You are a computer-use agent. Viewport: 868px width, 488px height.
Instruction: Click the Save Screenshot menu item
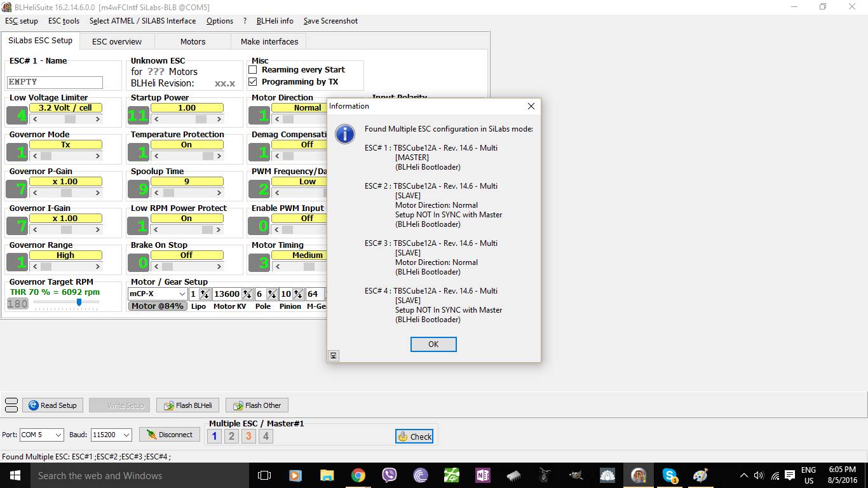[330, 21]
